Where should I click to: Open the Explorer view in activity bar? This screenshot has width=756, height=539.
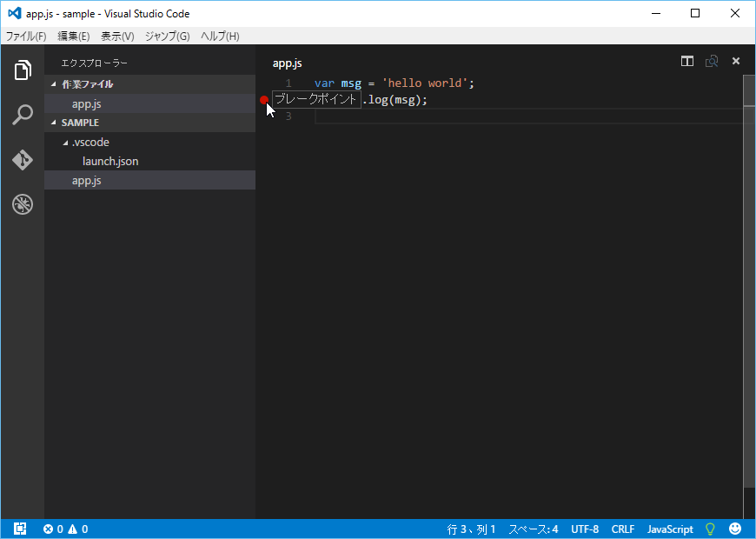[x=23, y=70]
